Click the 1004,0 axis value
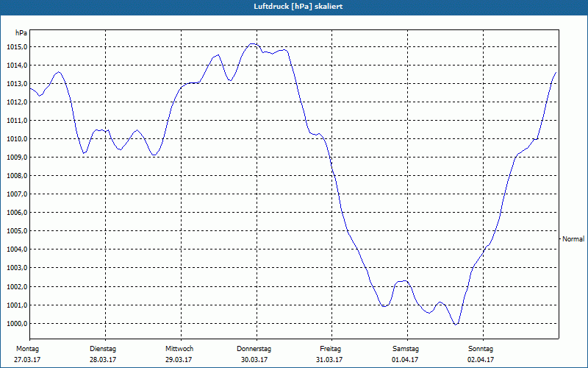Image resolution: width=588 pixels, height=368 pixels. (17, 250)
